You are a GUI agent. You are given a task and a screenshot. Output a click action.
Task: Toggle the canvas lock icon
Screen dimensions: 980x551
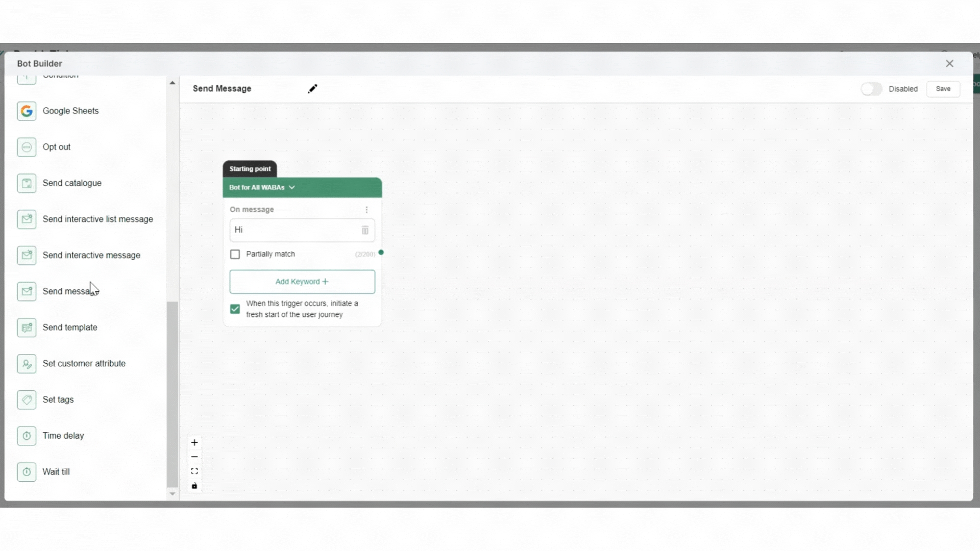click(194, 486)
